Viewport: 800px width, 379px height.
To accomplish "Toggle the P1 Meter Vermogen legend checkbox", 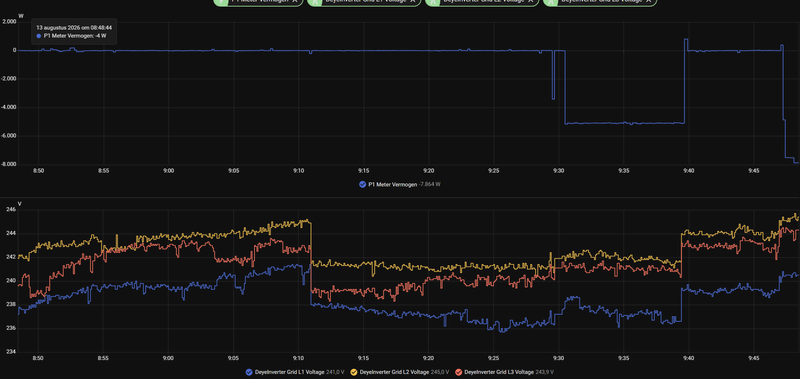I will pyautogui.click(x=362, y=184).
